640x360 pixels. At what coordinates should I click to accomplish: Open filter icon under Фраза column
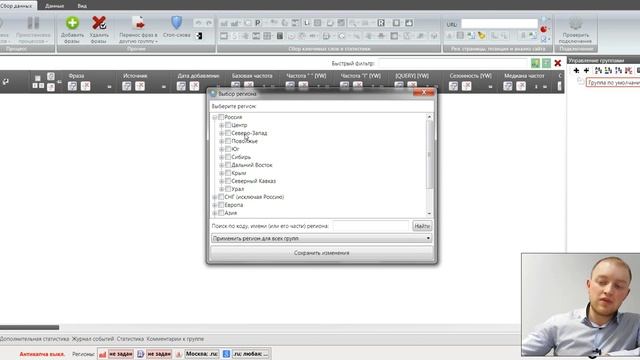[72, 86]
